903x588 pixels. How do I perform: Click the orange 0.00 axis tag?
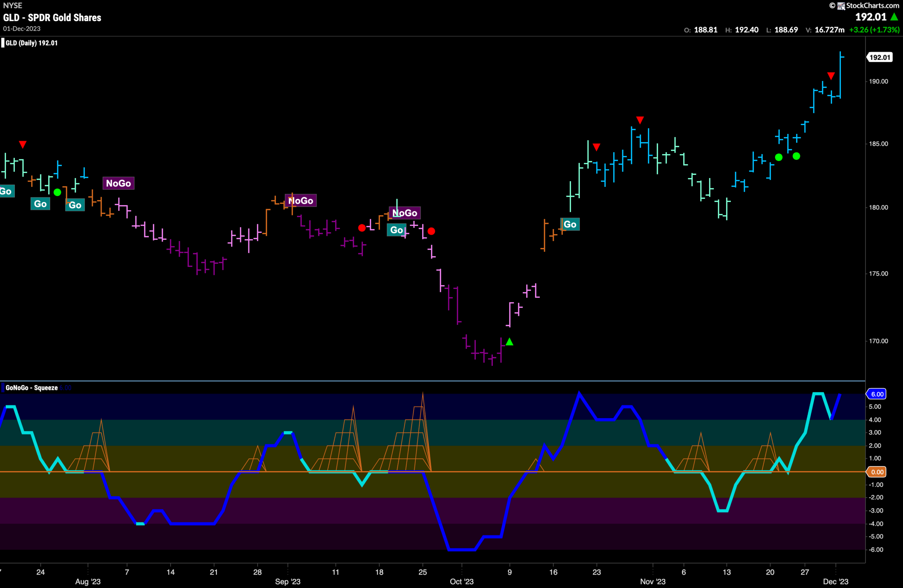click(877, 472)
